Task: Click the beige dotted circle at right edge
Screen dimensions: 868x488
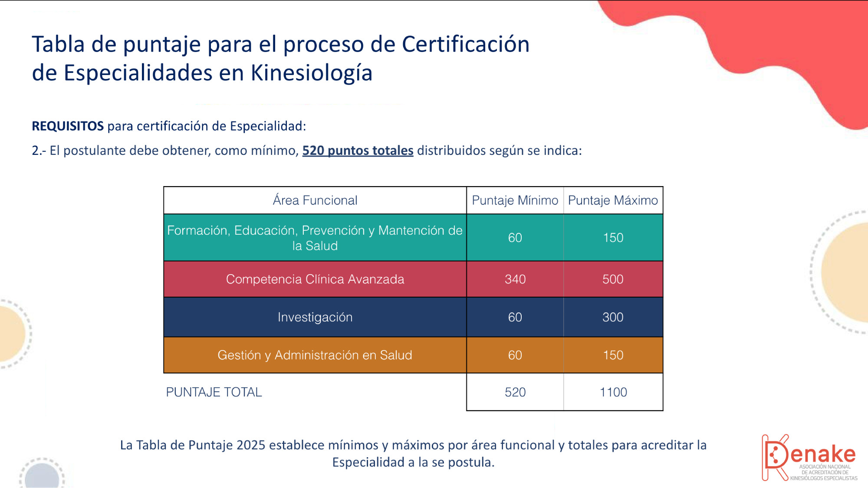Action: coord(846,272)
